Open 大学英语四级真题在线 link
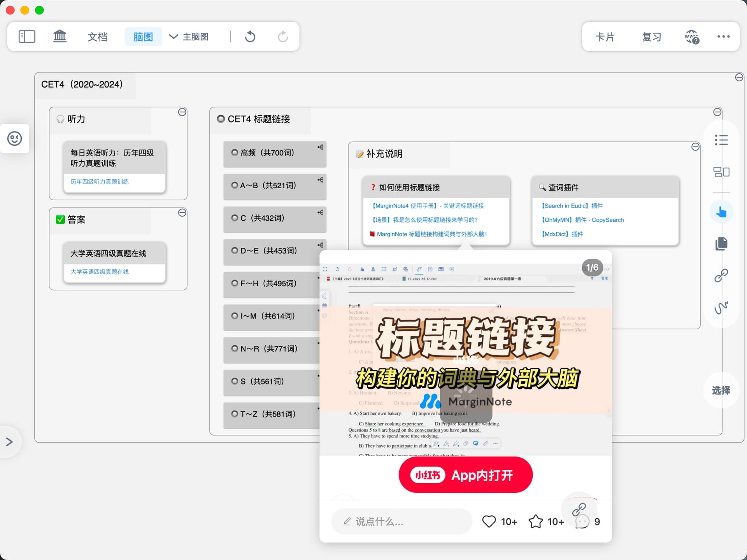 click(x=100, y=272)
